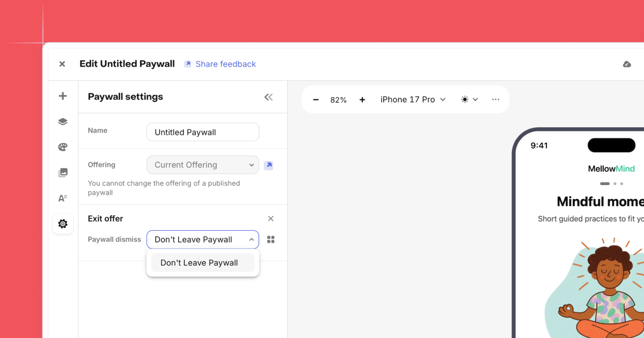This screenshot has width=644, height=338.
Task: Open the more options ellipsis menu
Action: point(495,100)
